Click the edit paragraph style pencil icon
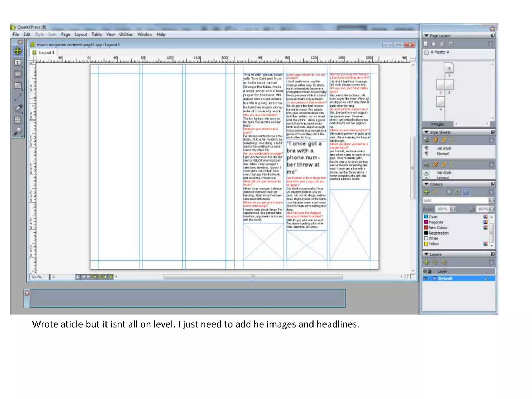The image size is (532, 399). tap(444, 140)
